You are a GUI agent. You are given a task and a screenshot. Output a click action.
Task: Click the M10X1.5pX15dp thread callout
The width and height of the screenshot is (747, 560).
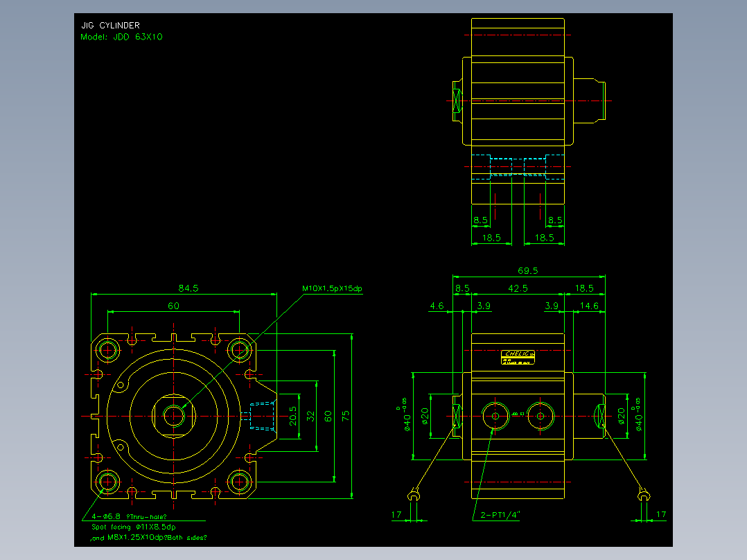tap(332, 288)
